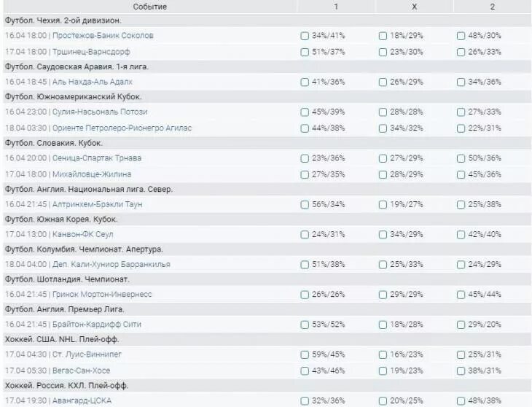Open Деп. Кали-Хуниор Барранкилья match
The width and height of the screenshot is (532, 407).
pyautogui.click(x=111, y=264)
